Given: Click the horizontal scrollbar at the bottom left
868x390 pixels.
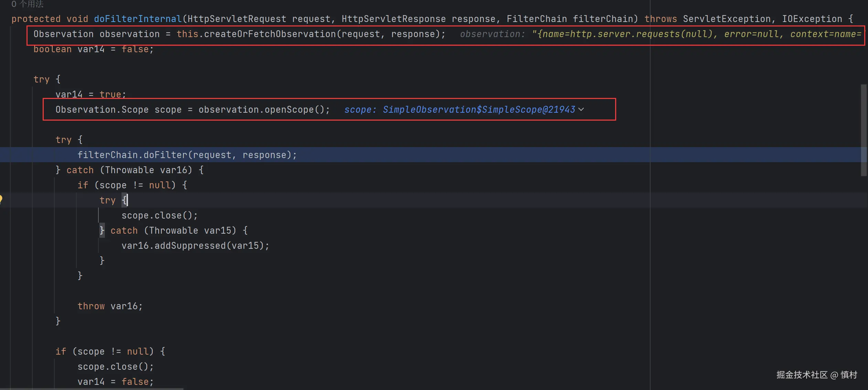Looking at the screenshot, I should (91, 389).
